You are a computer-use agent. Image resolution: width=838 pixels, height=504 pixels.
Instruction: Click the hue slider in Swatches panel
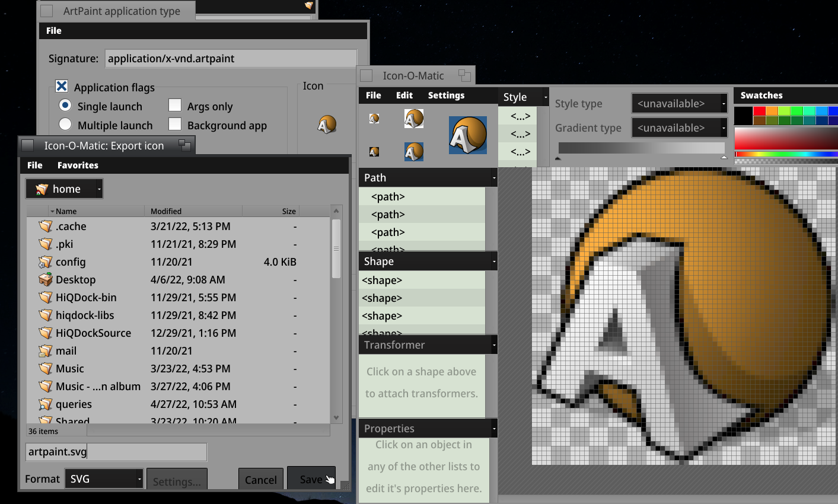pos(786,154)
